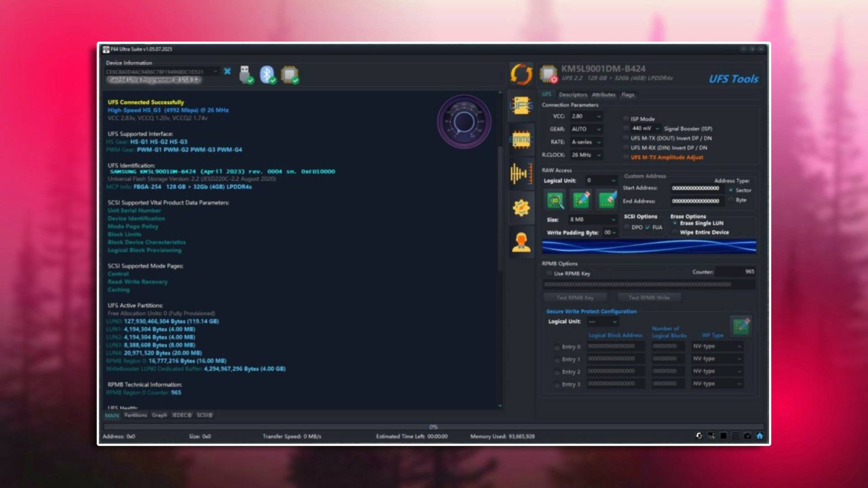Switch to eMMC mode via sidebar icon
868x488 pixels.
(521, 140)
